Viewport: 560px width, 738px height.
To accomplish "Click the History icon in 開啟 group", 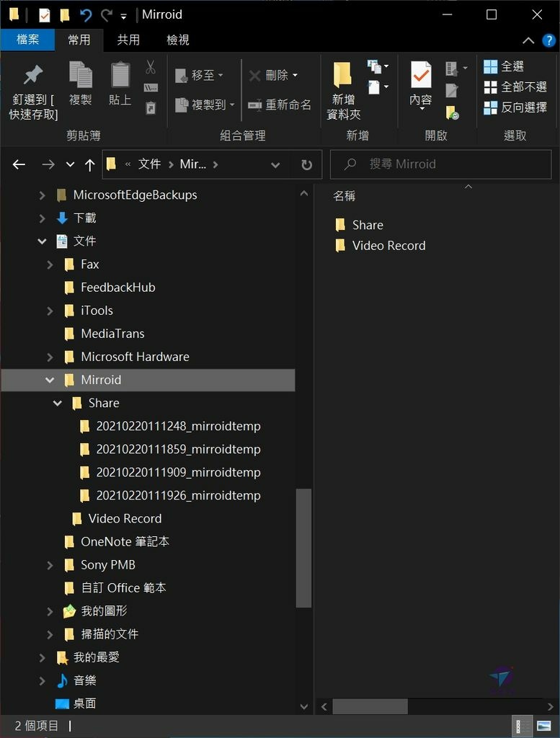I will [452, 112].
